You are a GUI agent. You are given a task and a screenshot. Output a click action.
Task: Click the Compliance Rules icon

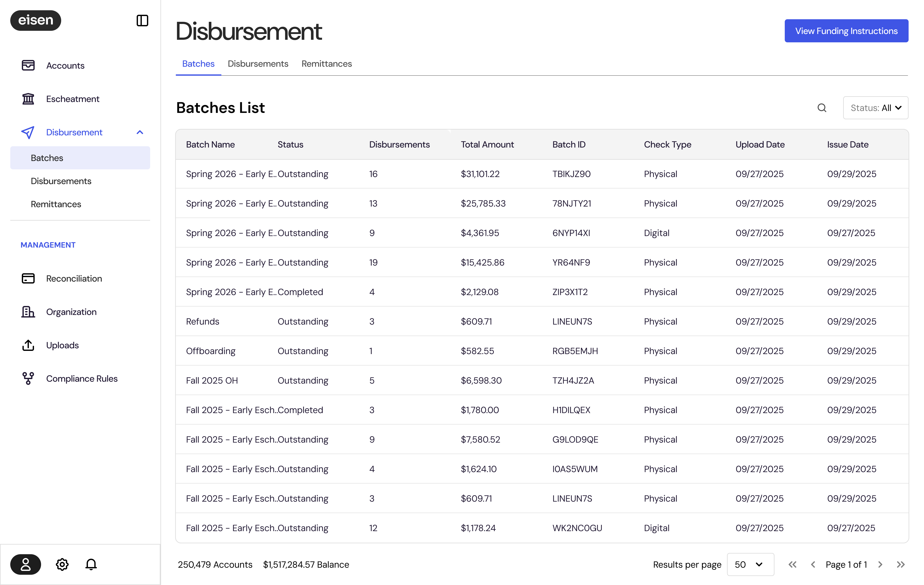[28, 379]
